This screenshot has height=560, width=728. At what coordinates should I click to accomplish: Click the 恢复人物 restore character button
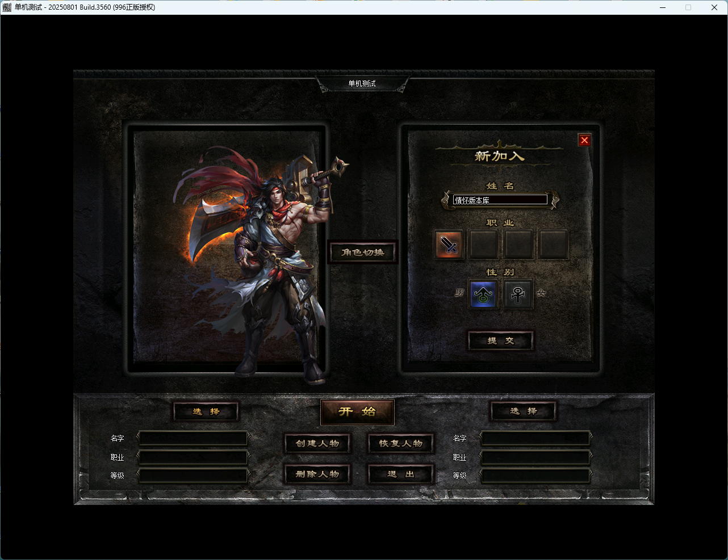pyautogui.click(x=401, y=443)
